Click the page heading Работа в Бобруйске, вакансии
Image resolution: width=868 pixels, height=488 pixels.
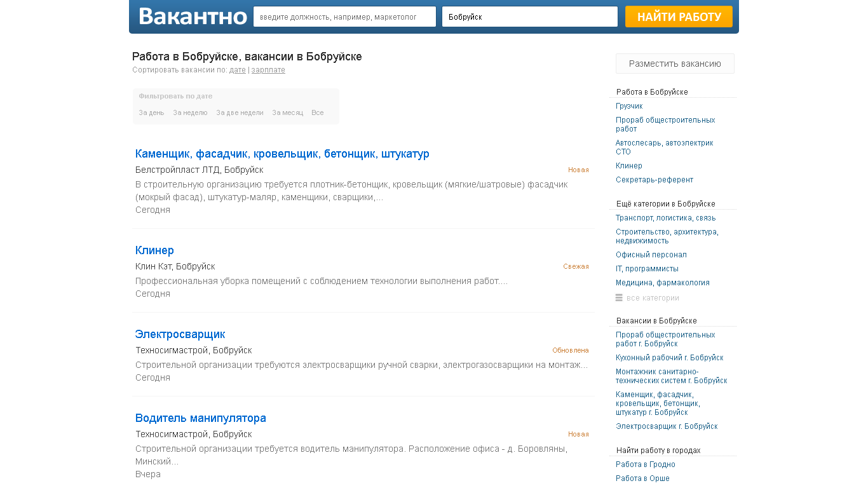[x=247, y=57]
